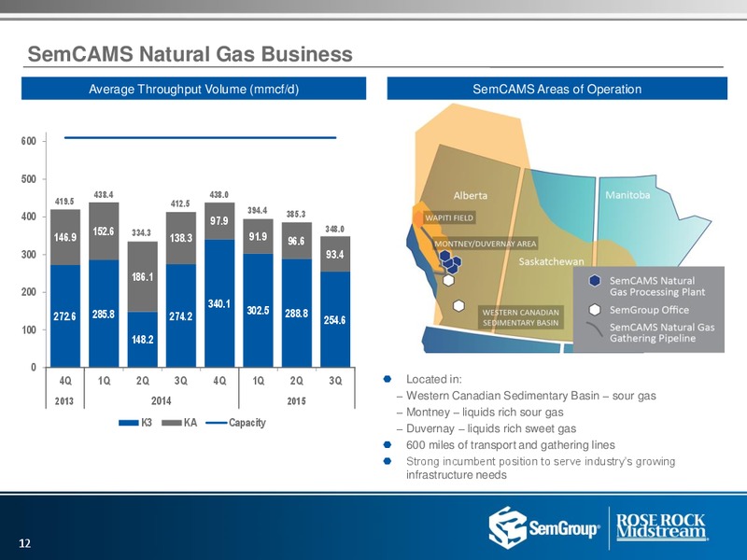This screenshot has width=747, height=560.
Task: Click the 340.1 bar value
Action: pos(219,303)
